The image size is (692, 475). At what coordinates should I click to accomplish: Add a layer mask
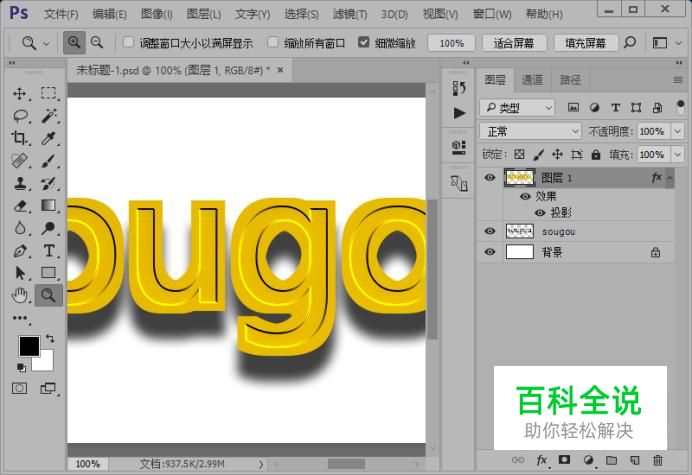564,460
